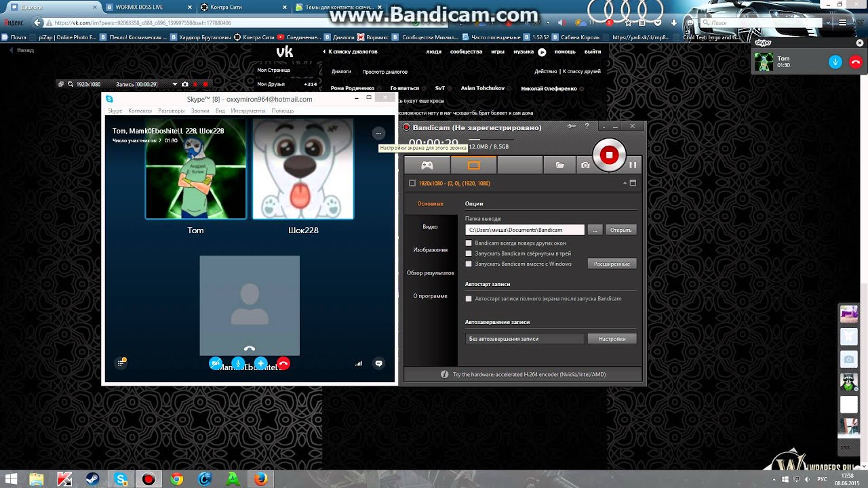Screen dimensions: 868x488
Task: Select Bandicam game recording mode gamepad icon
Action: pos(427,165)
